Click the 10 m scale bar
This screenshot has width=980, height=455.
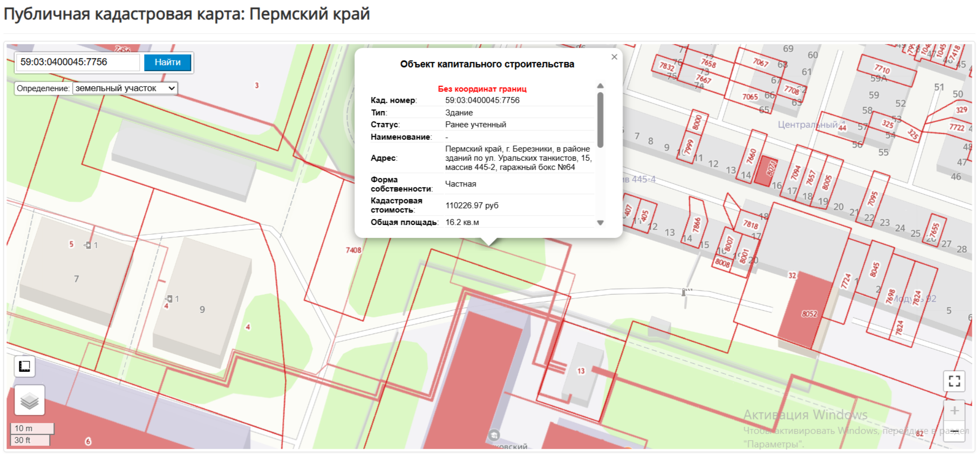(x=32, y=429)
